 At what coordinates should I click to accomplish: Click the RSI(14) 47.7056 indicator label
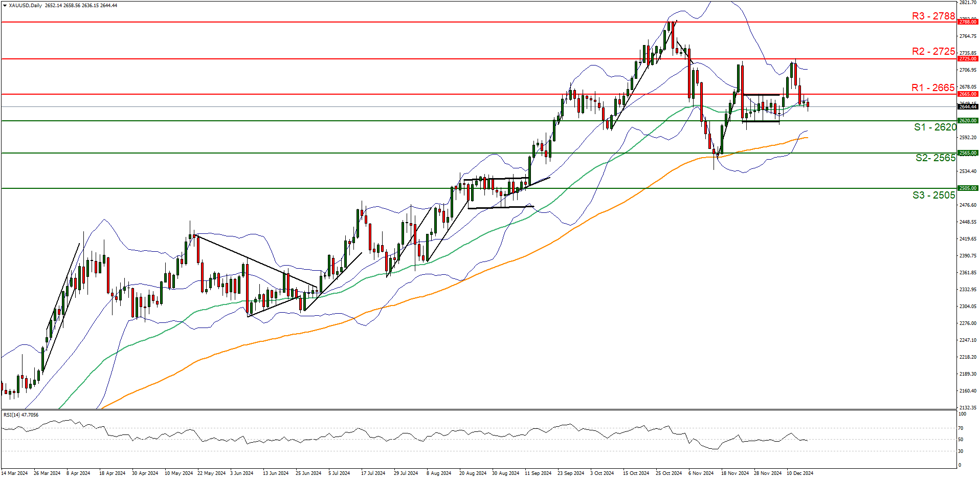21,415
